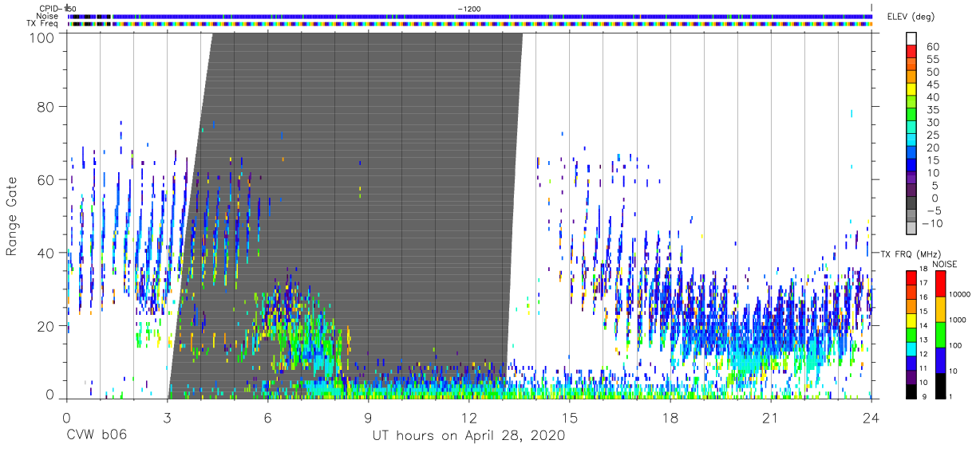Click the '9' hour tick on x-axis
Viewport: 980px width, 452px height.
pos(368,417)
